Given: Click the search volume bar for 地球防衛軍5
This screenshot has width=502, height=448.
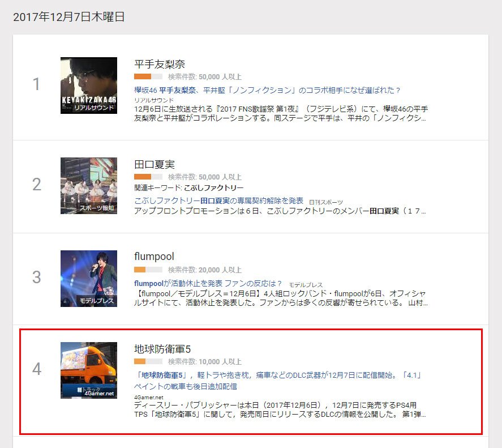Looking at the screenshot, I should tap(148, 361).
